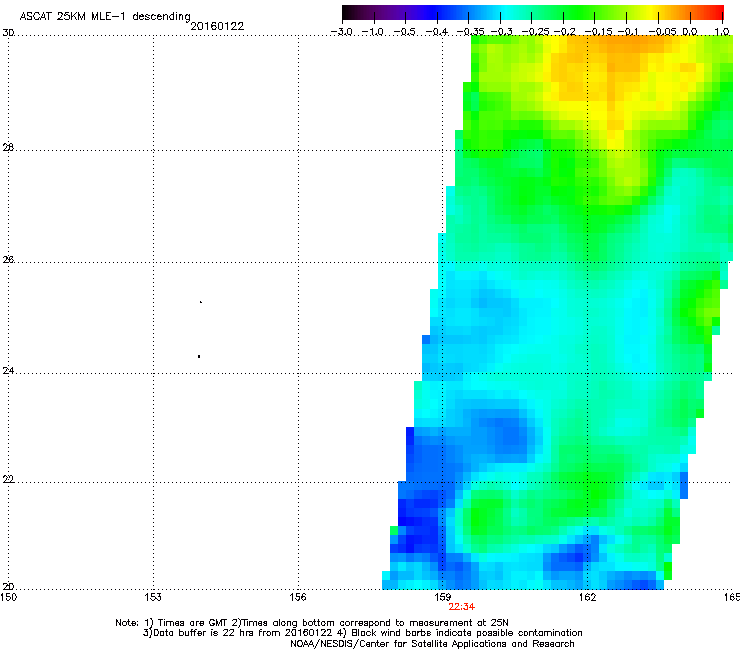Screen dimensions: 740x650
Task: Click the NOAA/NESDIS Center for Satellite Applications credit
Action: (x=432, y=644)
